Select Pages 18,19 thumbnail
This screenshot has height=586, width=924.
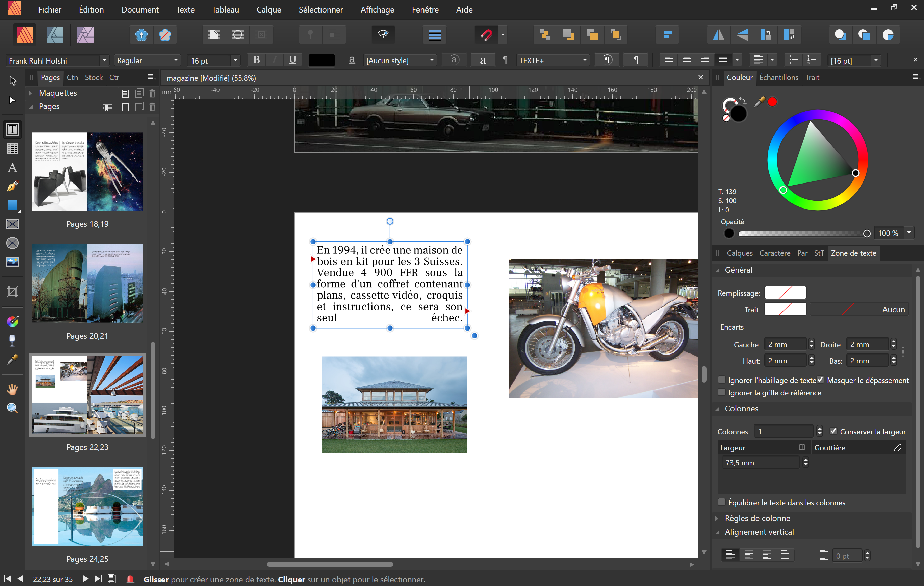tap(87, 172)
